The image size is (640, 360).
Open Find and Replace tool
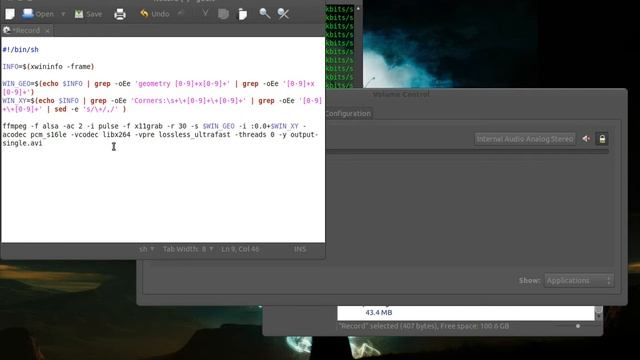283,14
